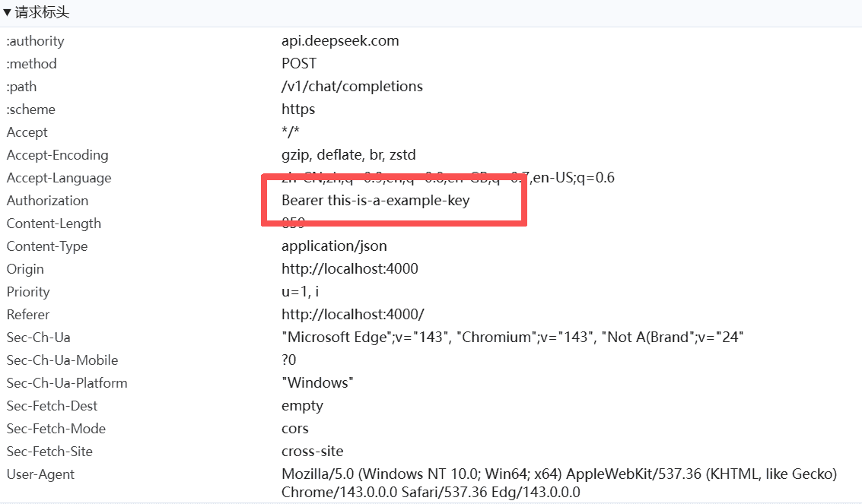Click the Sec-Fetch-Mode cors value
The width and height of the screenshot is (862, 504).
[x=295, y=429]
